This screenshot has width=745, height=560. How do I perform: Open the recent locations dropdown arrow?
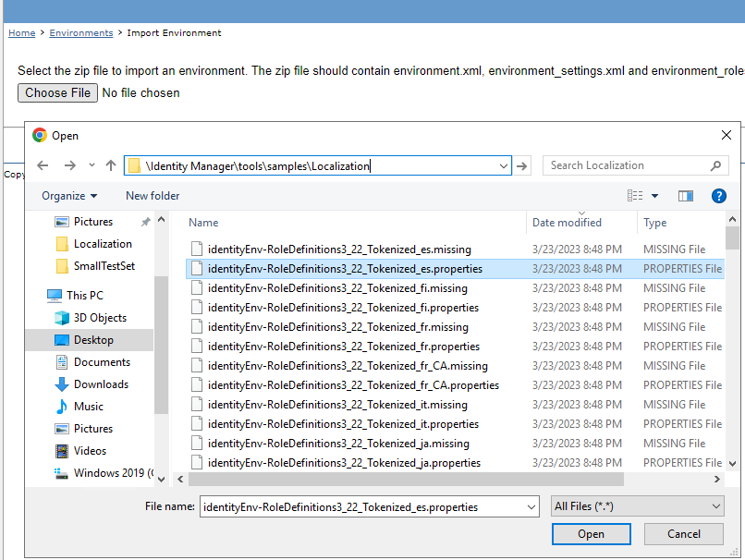[92, 165]
